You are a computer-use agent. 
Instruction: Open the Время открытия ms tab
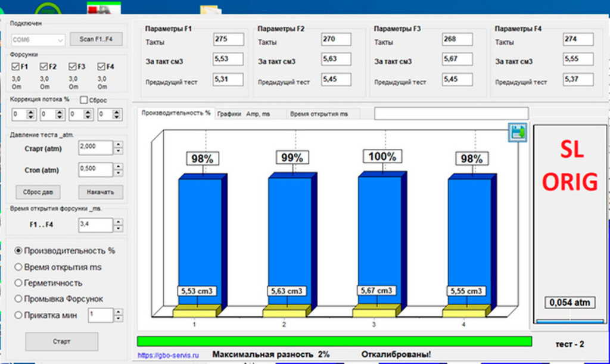(319, 113)
